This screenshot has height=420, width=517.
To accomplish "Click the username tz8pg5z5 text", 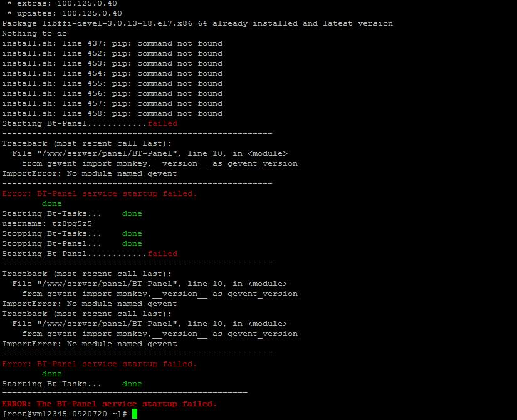I will (47, 223).
